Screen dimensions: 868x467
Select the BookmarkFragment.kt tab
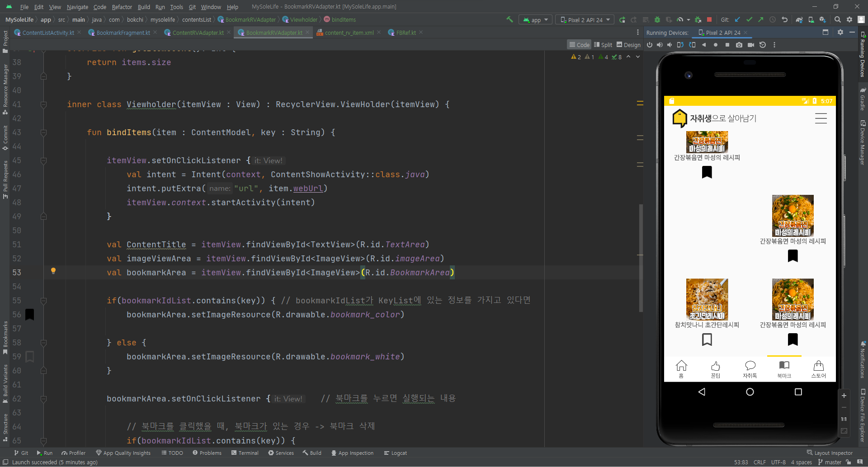[x=123, y=33]
